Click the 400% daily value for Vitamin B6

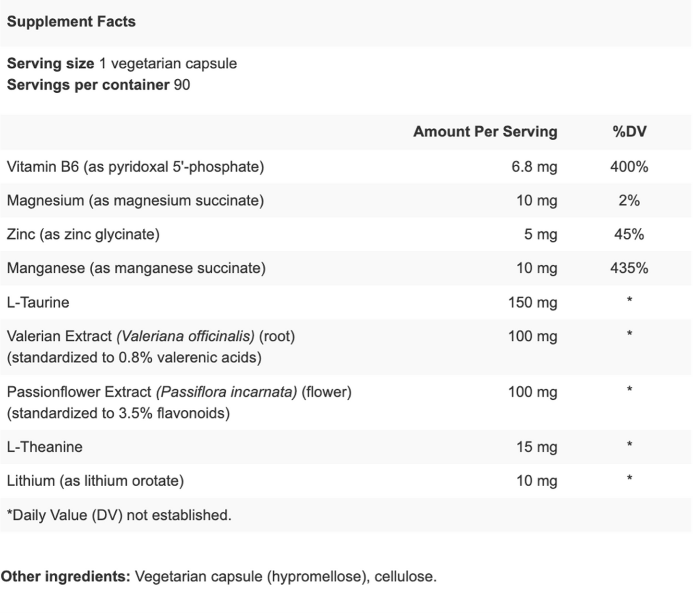coord(629,167)
